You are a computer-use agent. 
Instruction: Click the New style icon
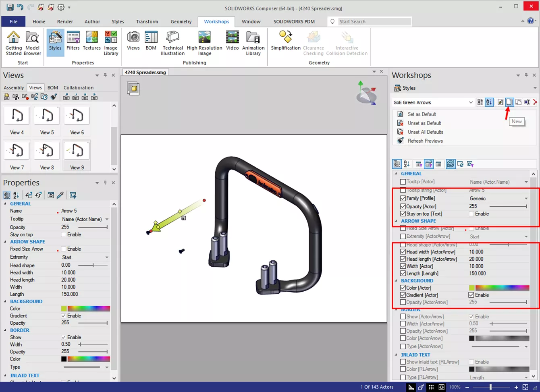[509, 102]
